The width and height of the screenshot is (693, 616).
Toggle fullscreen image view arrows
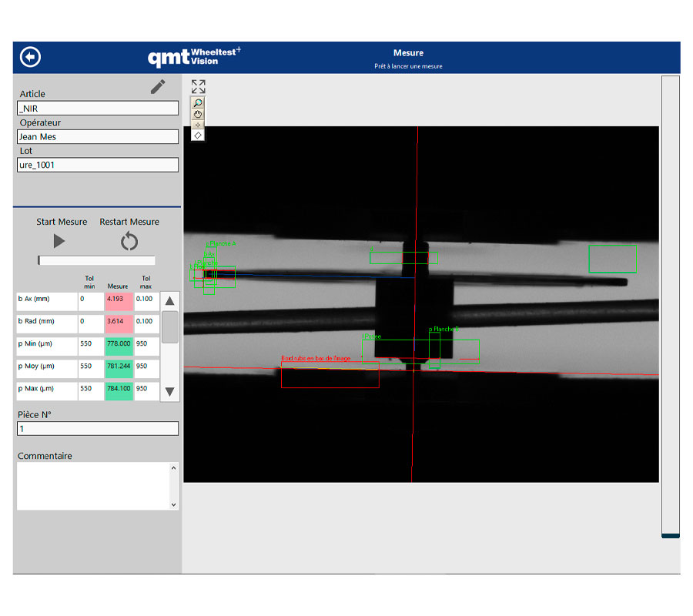pyautogui.click(x=198, y=86)
